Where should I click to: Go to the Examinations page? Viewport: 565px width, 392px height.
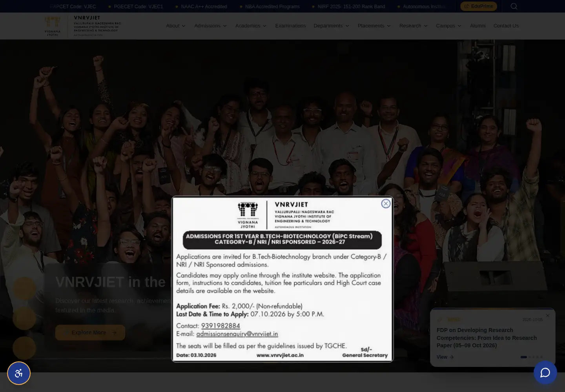click(290, 26)
